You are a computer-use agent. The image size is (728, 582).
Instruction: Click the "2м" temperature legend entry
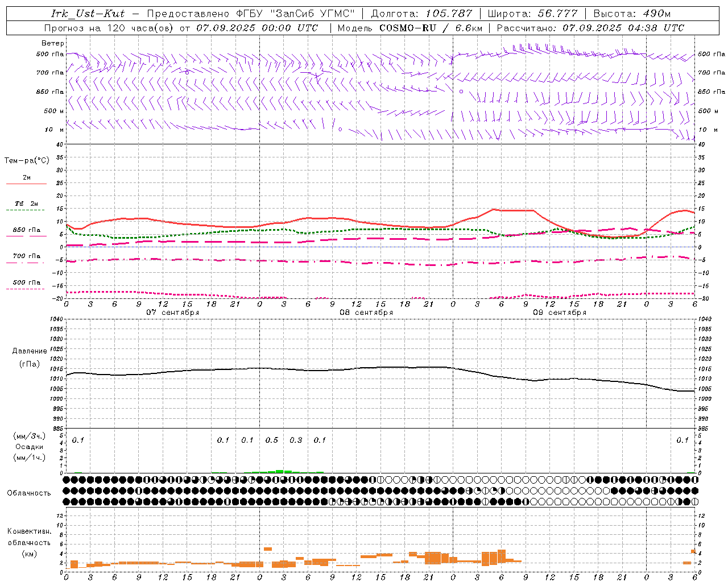27,178
